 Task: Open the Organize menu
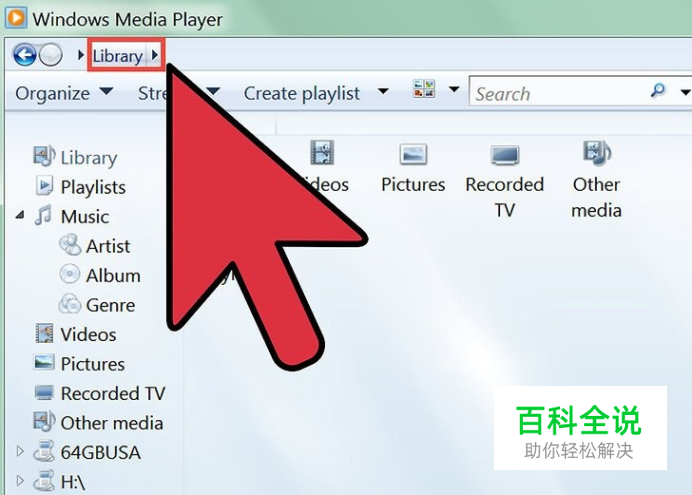tap(64, 93)
